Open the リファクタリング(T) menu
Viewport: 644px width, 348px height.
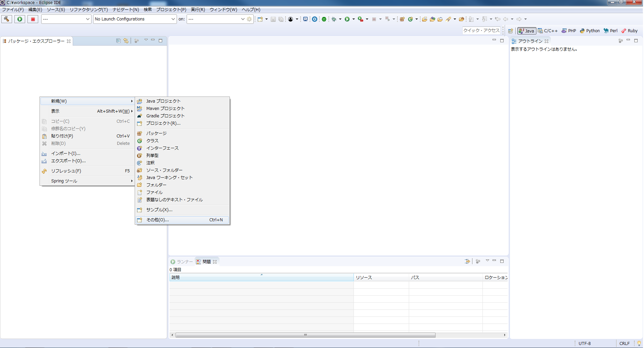click(89, 10)
